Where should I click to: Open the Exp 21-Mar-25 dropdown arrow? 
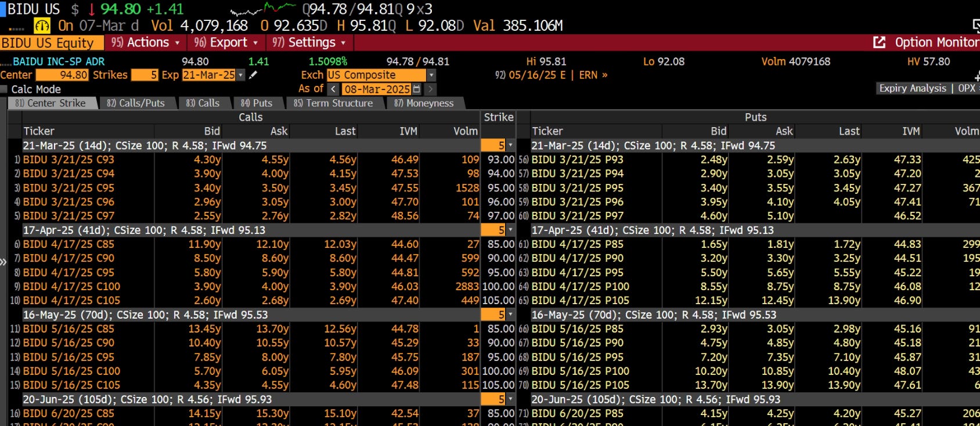(241, 75)
